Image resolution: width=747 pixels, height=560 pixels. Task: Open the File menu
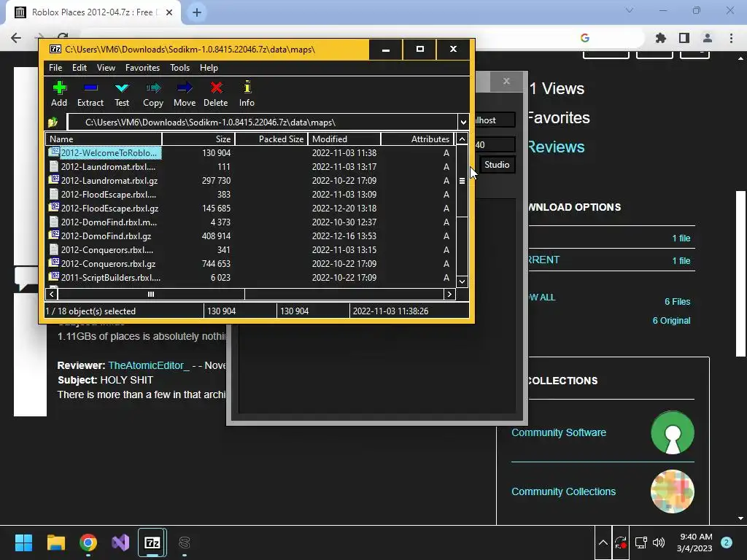tap(55, 68)
